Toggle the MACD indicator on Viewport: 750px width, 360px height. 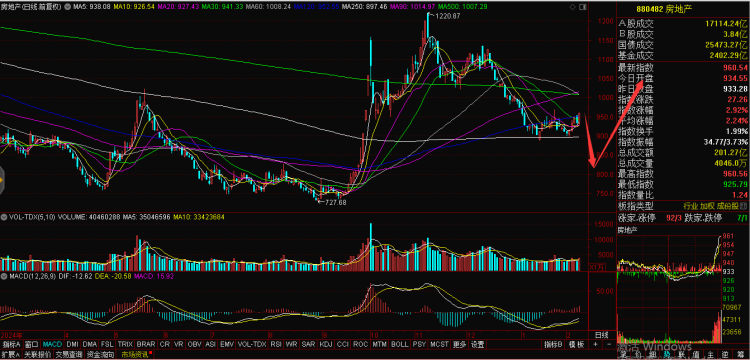pos(52,344)
